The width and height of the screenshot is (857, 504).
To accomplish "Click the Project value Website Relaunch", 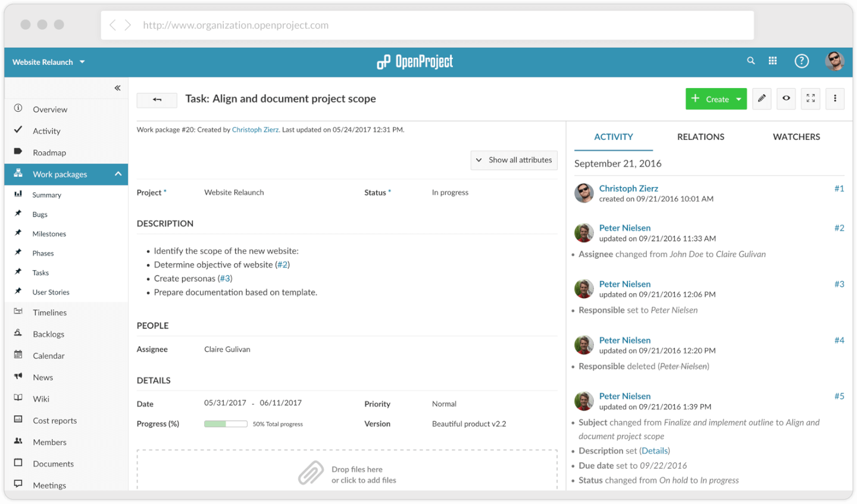I will click(234, 192).
